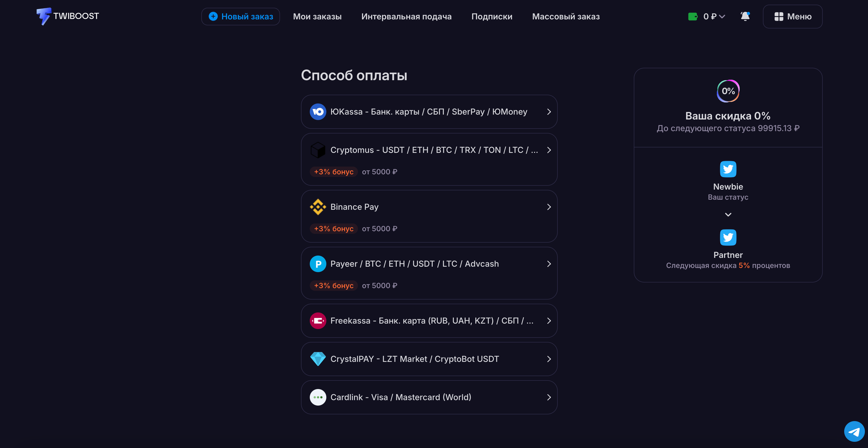The width and height of the screenshot is (868, 448).
Task: Click the Cardlink three-dots logo icon
Action: pos(318,397)
